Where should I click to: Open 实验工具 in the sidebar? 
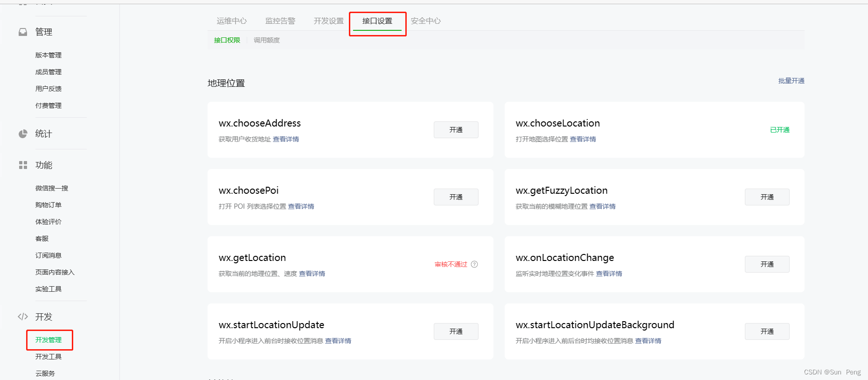tap(49, 289)
